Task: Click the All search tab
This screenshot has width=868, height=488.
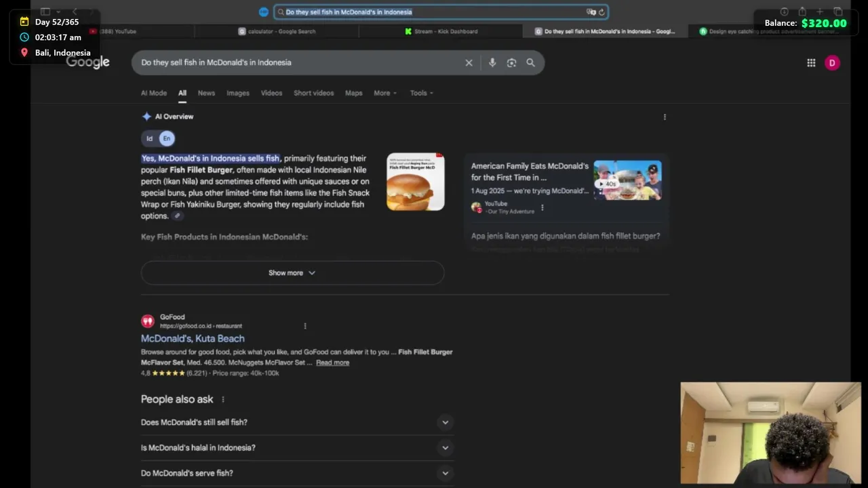Action: tap(182, 93)
